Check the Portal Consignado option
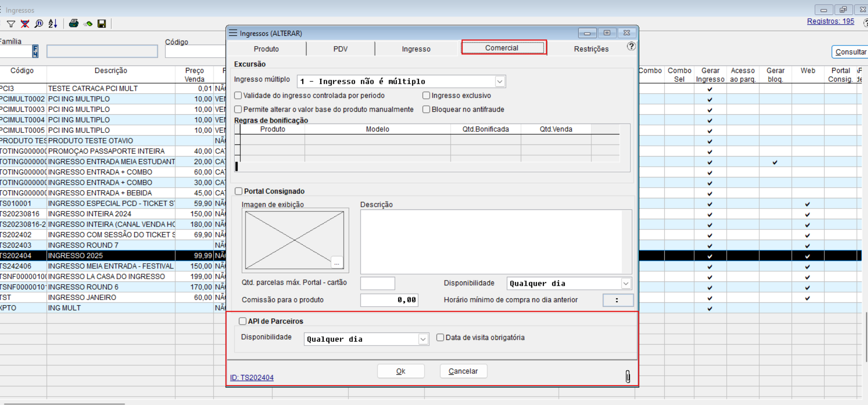This screenshot has width=868, height=405. coord(239,191)
